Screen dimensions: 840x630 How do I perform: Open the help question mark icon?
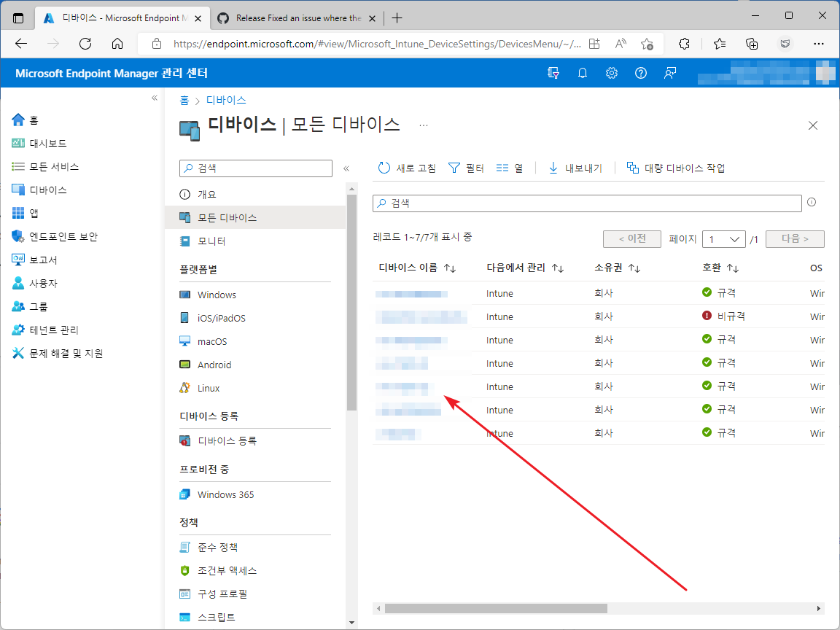point(641,73)
